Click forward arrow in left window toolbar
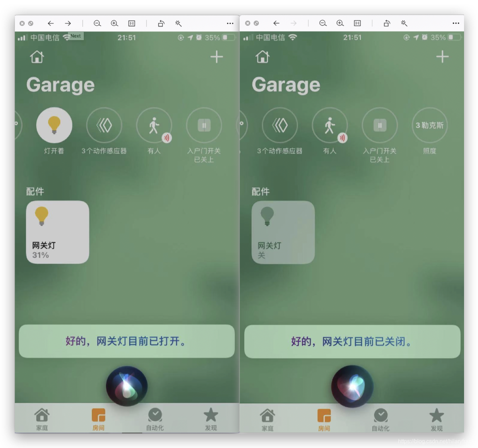This screenshot has width=478, height=448. tap(68, 23)
